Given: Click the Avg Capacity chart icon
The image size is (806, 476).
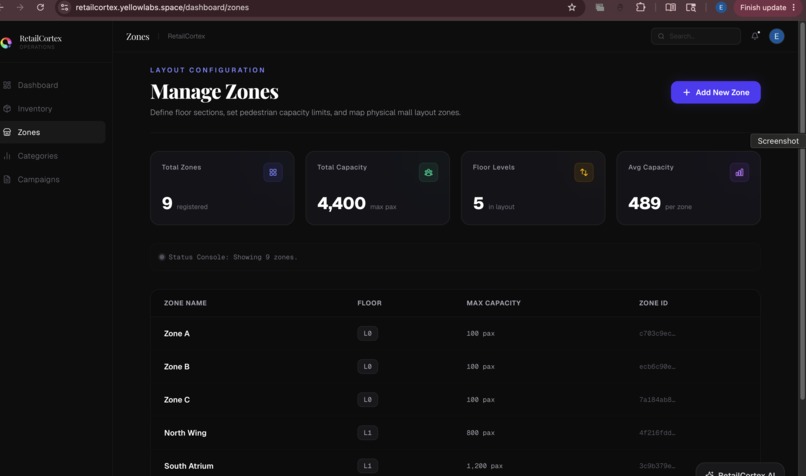Looking at the screenshot, I should click(x=739, y=172).
